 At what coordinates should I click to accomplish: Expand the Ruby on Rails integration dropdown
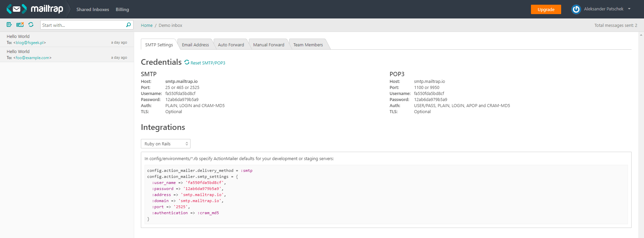[166, 144]
